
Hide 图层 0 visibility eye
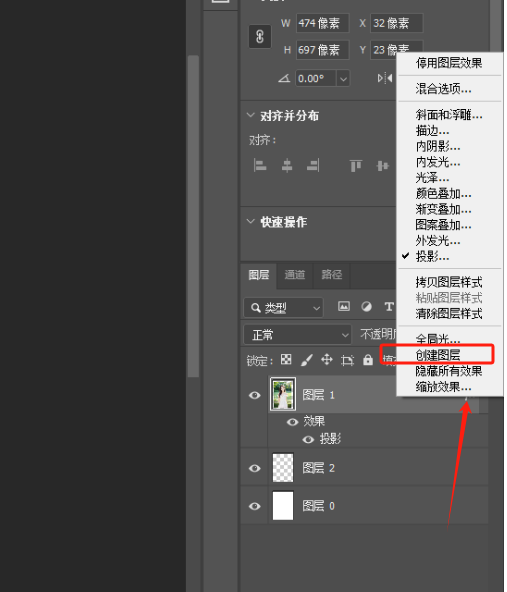click(x=255, y=506)
